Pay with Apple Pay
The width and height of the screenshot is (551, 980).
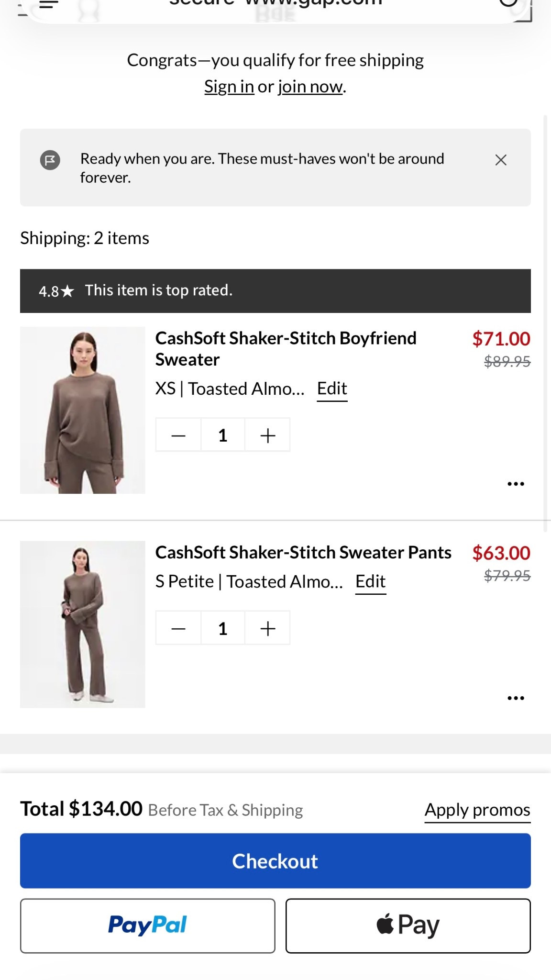(408, 925)
